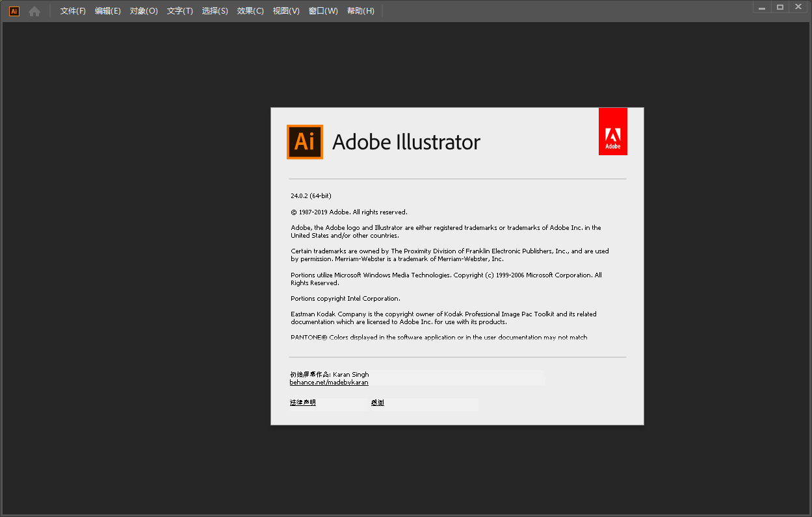812x517 pixels.
Task: Open the 感谢 credits link
Action: 378,403
